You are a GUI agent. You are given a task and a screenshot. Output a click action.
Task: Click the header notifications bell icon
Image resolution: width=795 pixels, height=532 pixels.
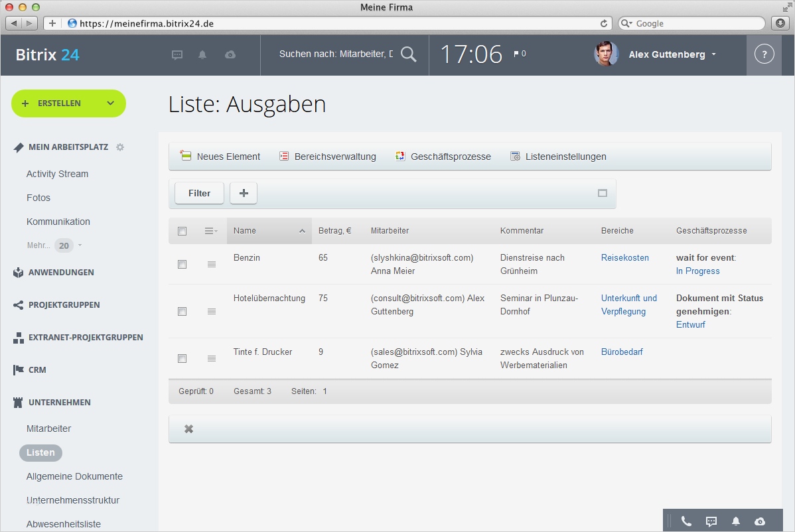point(202,54)
